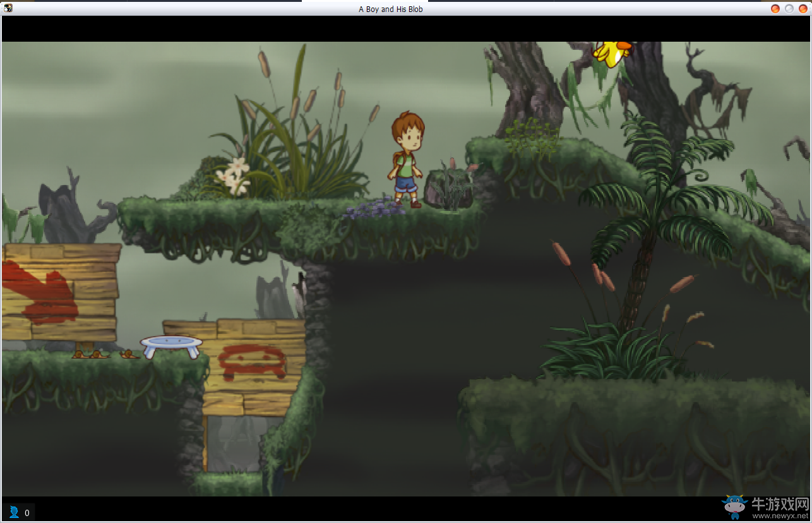This screenshot has width=812, height=523.
Task: Click the red arrow painted on wooden sign
Action: [40, 292]
